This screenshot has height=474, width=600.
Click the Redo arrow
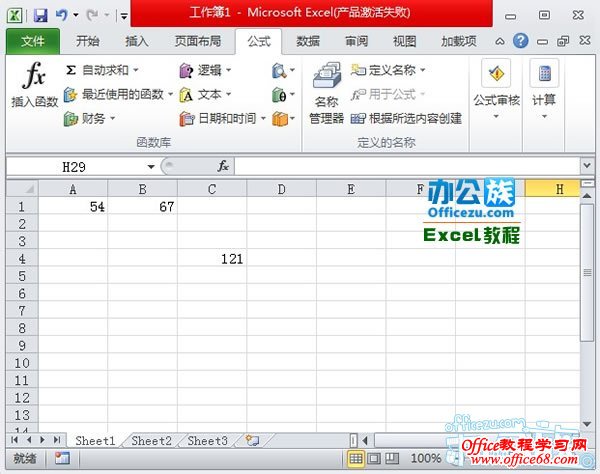(92, 15)
